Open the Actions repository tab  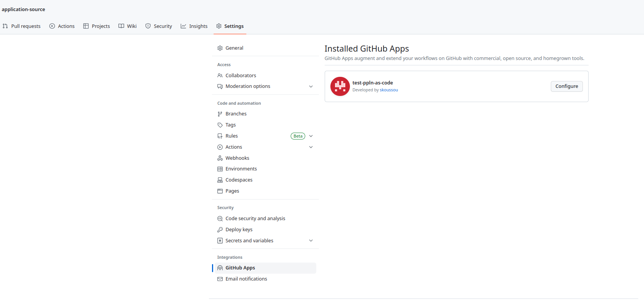62,26
